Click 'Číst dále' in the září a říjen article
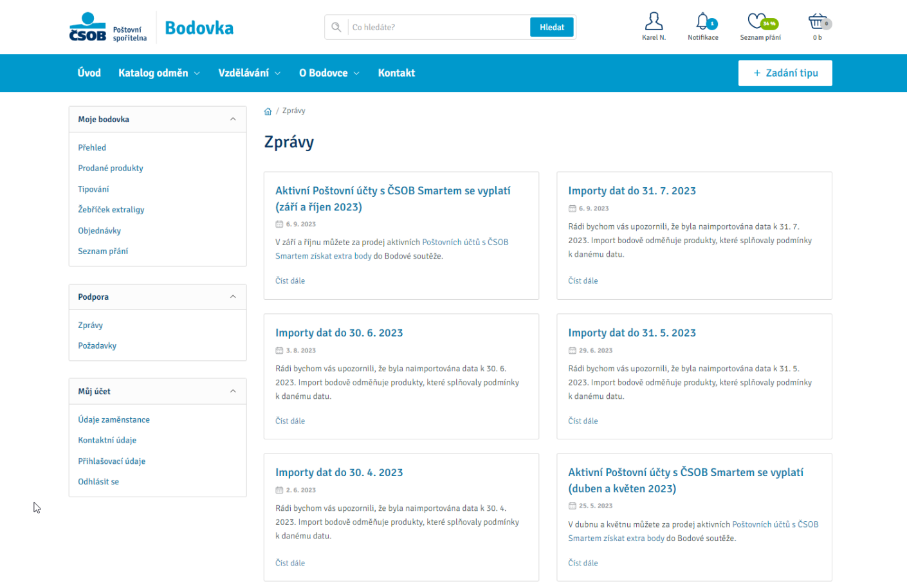This screenshot has width=907, height=588. pyautogui.click(x=290, y=281)
